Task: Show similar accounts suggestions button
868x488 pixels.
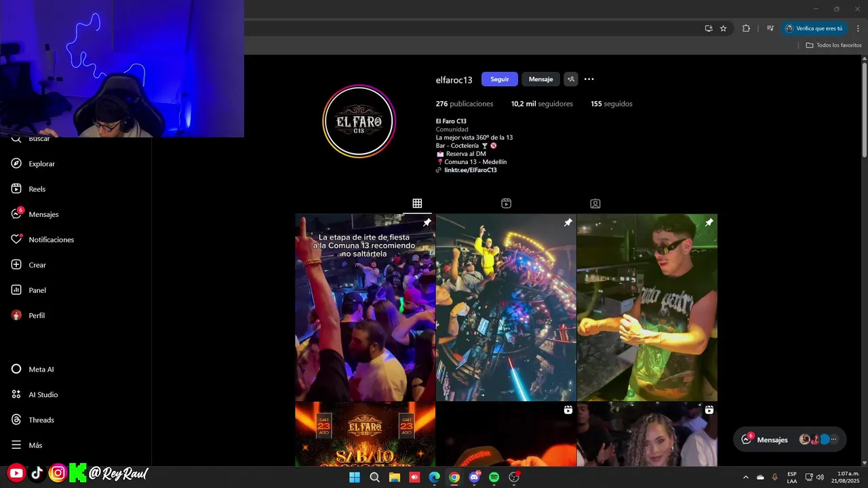Action: [571, 79]
